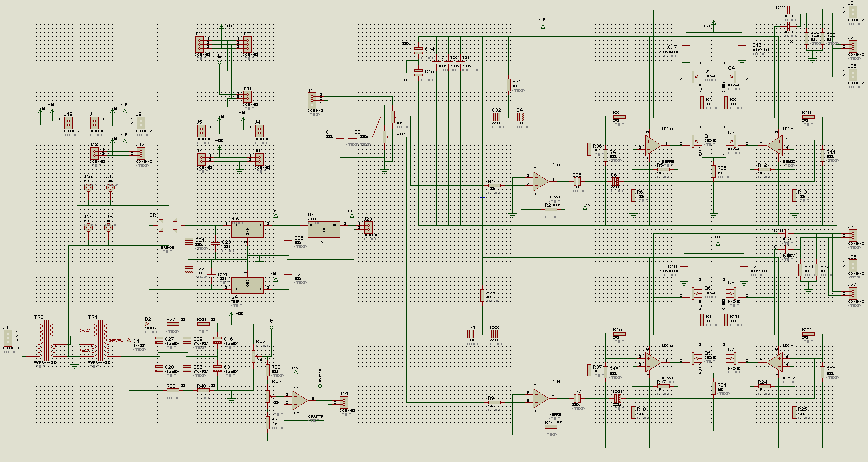Select the D2 diode symbol

147,324
